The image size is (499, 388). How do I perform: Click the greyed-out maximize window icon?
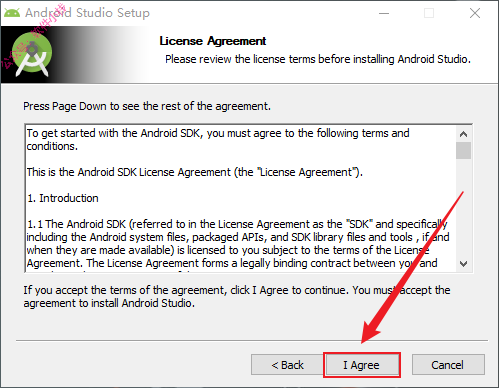(429, 13)
